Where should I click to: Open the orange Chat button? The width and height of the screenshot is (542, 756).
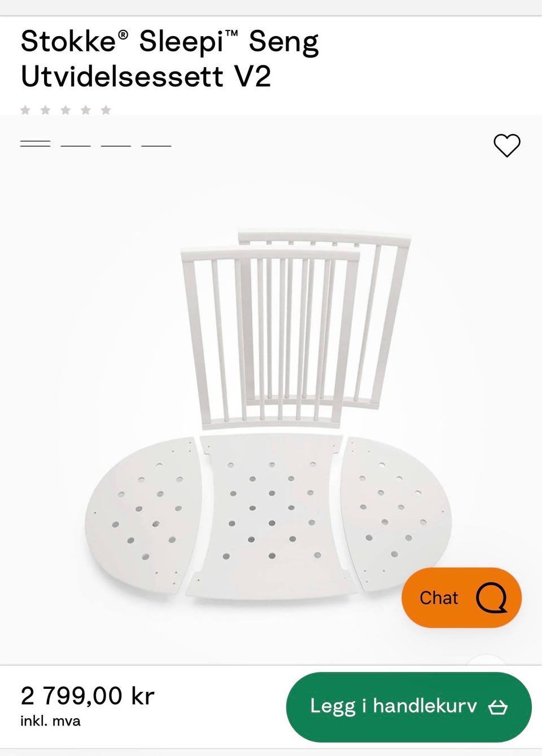coord(461,597)
